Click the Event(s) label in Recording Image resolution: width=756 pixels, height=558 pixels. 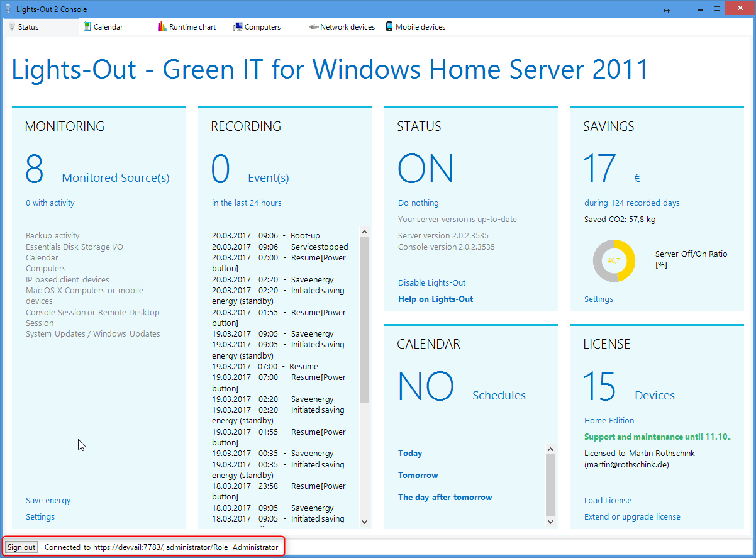coord(269,178)
